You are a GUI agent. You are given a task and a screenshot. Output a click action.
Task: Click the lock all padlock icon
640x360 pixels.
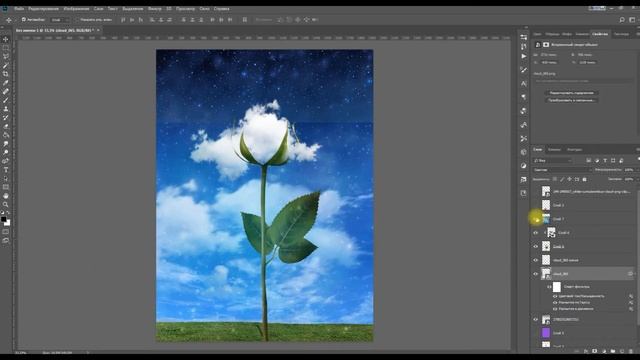[584, 179]
